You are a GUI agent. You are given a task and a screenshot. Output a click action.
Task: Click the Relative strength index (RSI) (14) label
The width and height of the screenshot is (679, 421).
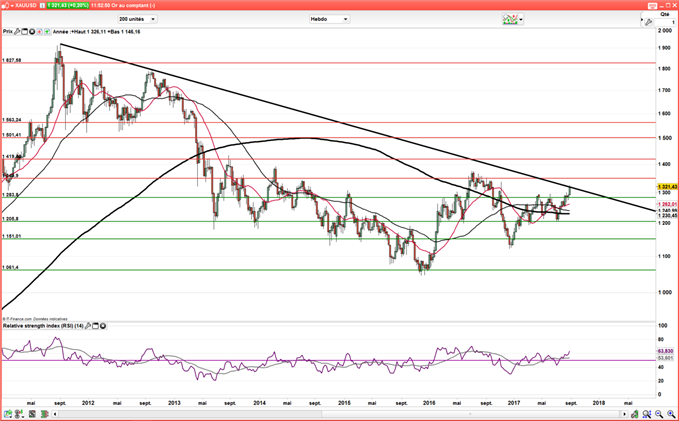point(43,326)
